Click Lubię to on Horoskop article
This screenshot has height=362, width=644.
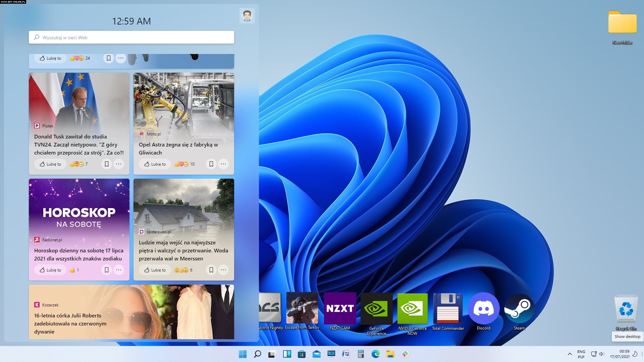pos(51,270)
